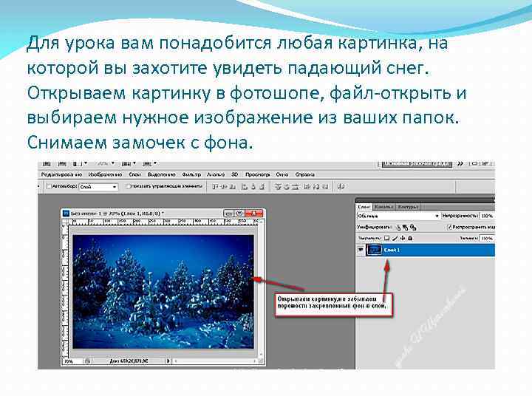Click the Заливка 100% field

pyautogui.click(x=487, y=239)
